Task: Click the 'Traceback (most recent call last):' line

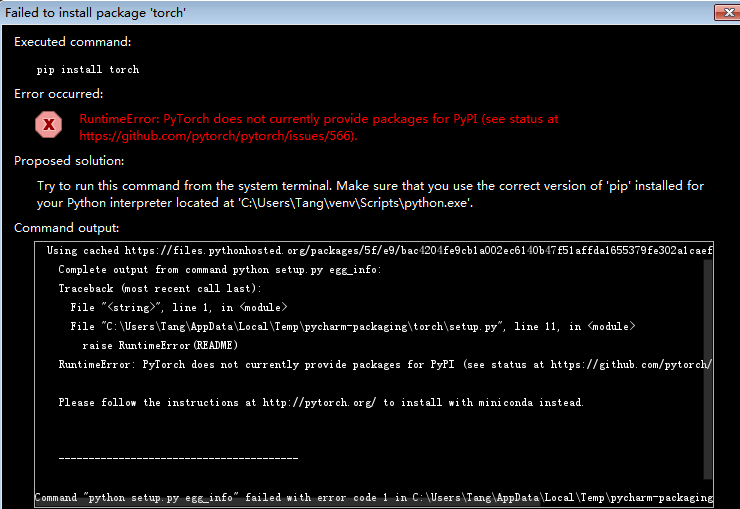Action: point(160,289)
